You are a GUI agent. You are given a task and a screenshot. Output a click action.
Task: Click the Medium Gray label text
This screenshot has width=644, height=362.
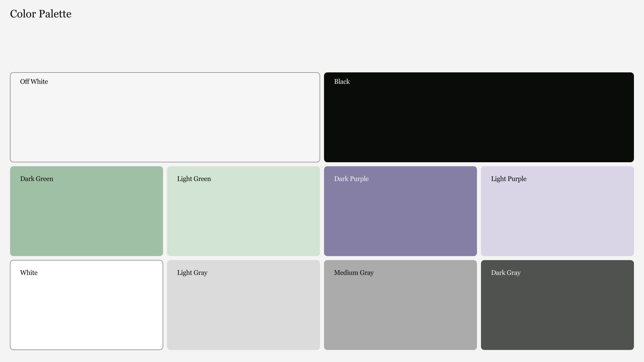tap(354, 273)
